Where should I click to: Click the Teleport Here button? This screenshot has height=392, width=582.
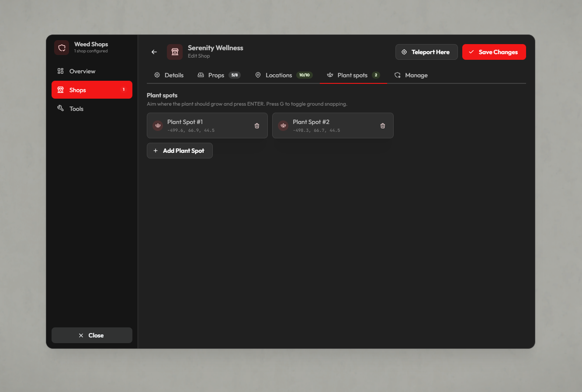pos(426,52)
